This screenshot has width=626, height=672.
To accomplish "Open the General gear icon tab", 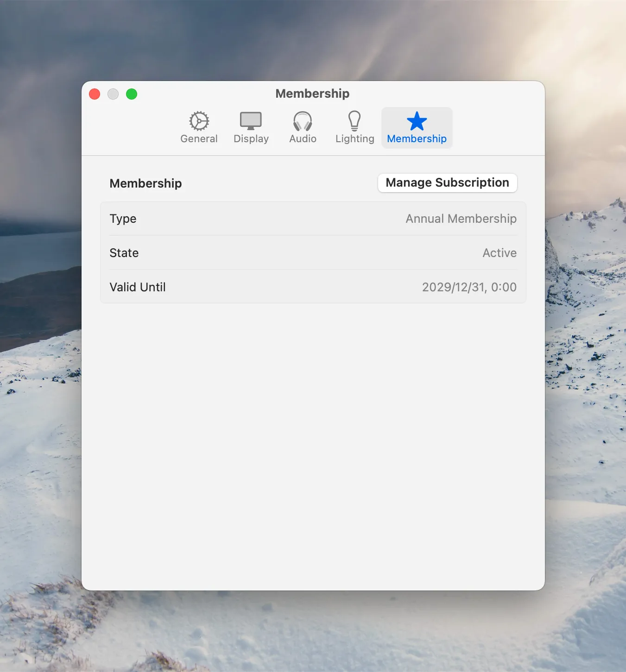I will coord(199,121).
